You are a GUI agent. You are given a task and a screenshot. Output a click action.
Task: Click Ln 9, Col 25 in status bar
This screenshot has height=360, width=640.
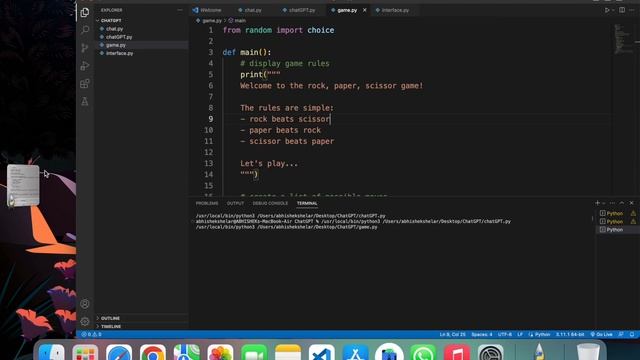[452, 334]
